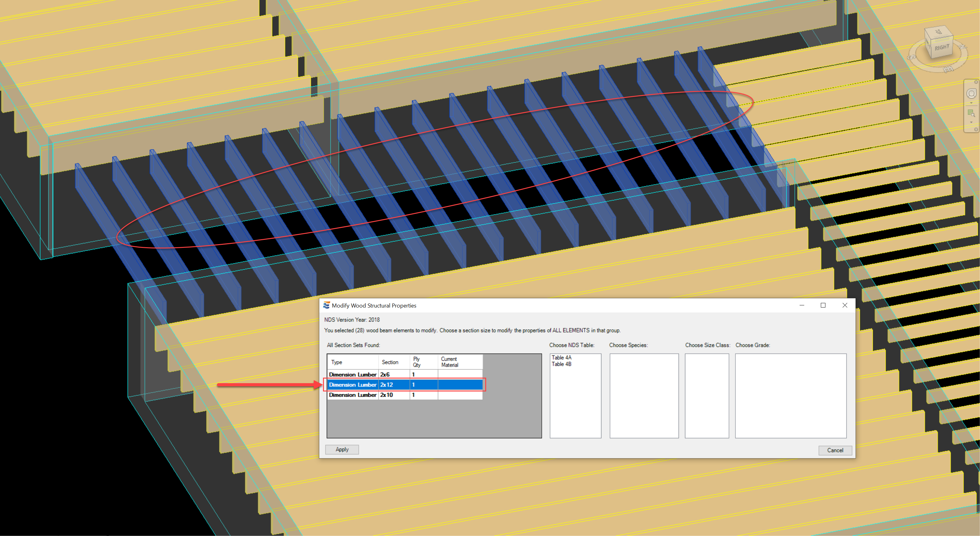Choose Table 4B in NDS Table list

[x=561, y=364]
